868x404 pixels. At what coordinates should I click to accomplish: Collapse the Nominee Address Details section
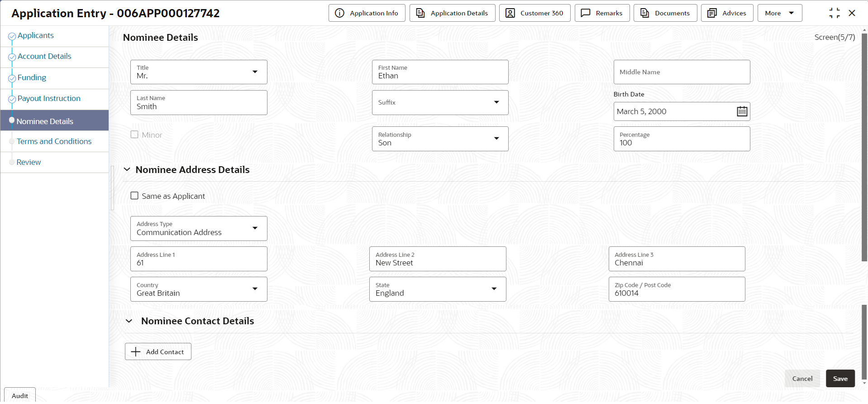tap(127, 169)
